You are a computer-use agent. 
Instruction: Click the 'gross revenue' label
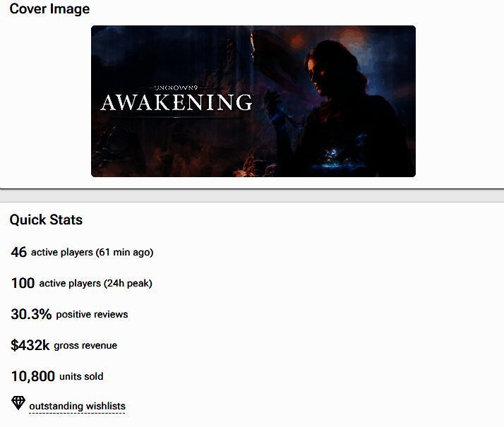click(x=85, y=346)
